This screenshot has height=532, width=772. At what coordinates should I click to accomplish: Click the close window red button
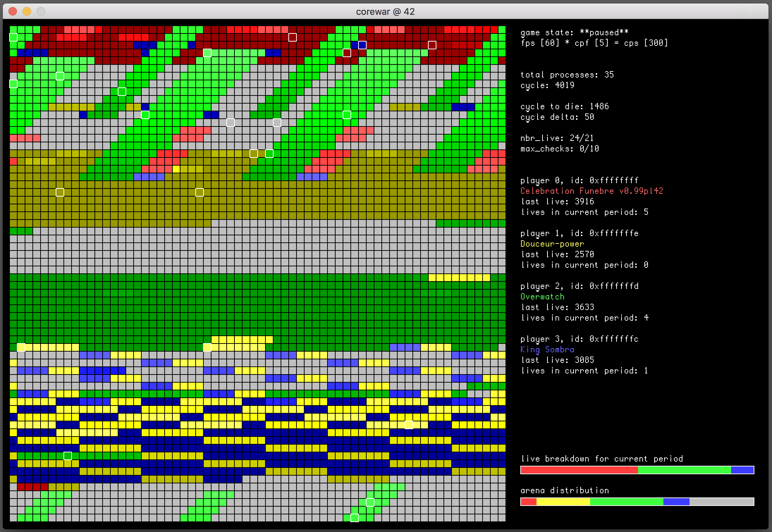pyautogui.click(x=13, y=12)
